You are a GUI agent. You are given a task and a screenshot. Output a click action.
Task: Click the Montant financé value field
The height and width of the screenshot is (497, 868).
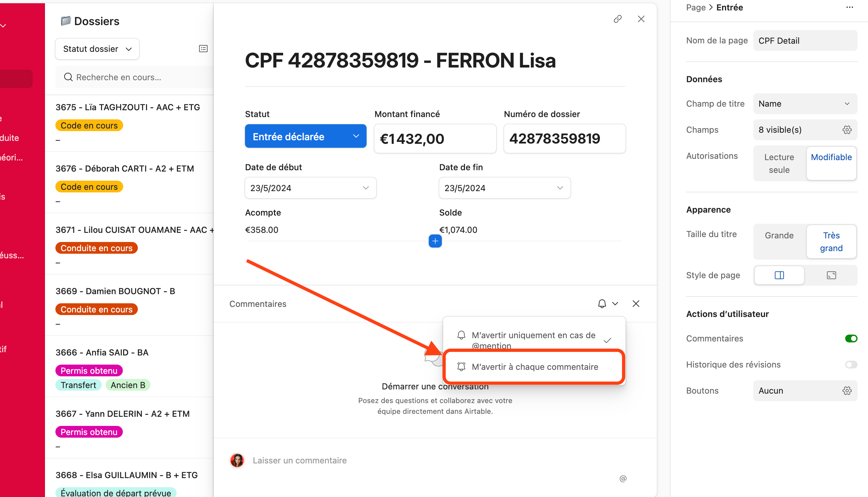pyautogui.click(x=435, y=139)
